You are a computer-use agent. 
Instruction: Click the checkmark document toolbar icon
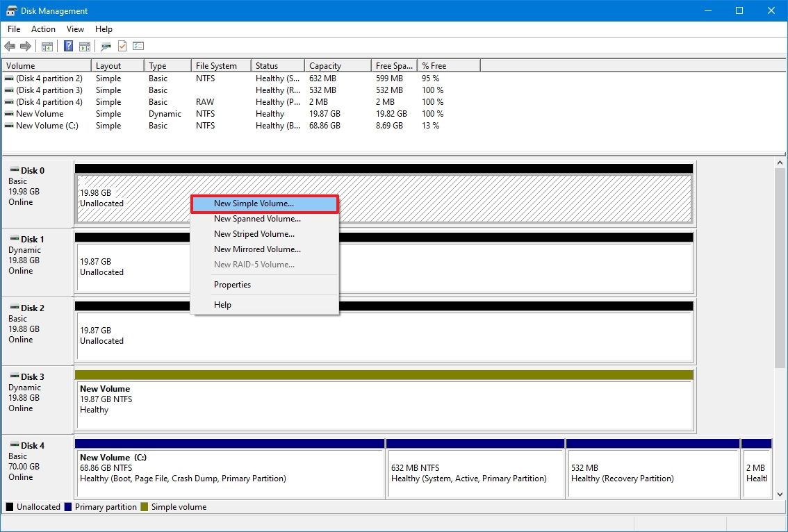[x=122, y=46]
